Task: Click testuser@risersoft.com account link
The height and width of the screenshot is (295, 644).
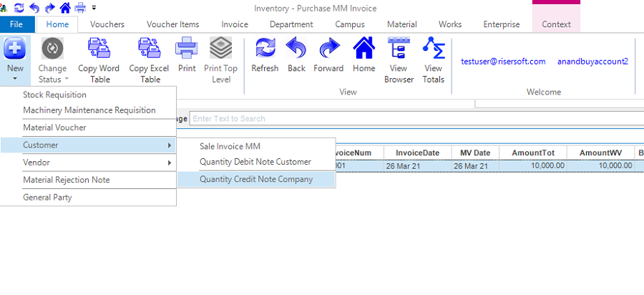Action: click(x=503, y=62)
